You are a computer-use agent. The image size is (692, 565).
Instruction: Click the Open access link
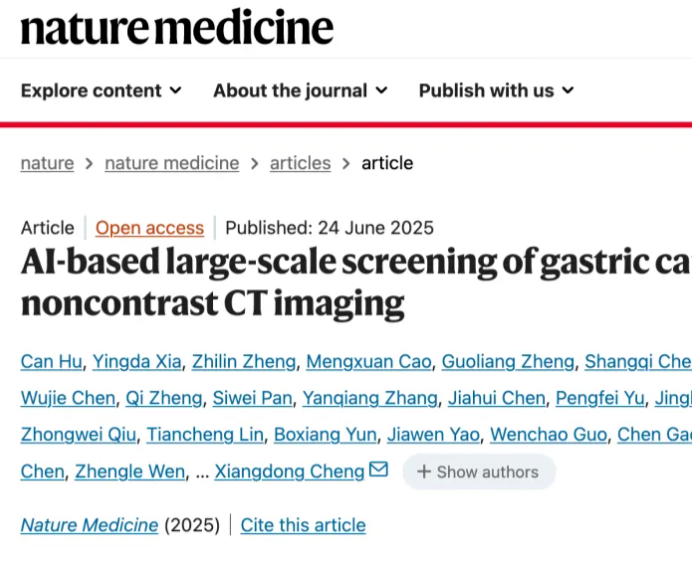(x=150, y=228)
